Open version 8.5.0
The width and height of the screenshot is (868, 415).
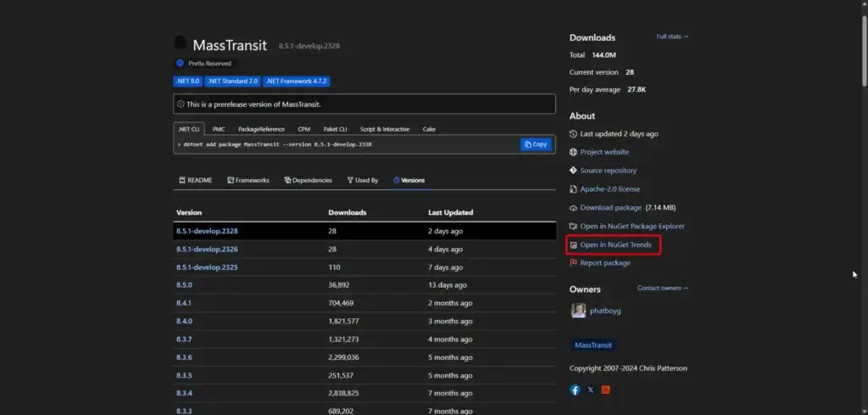184,285
